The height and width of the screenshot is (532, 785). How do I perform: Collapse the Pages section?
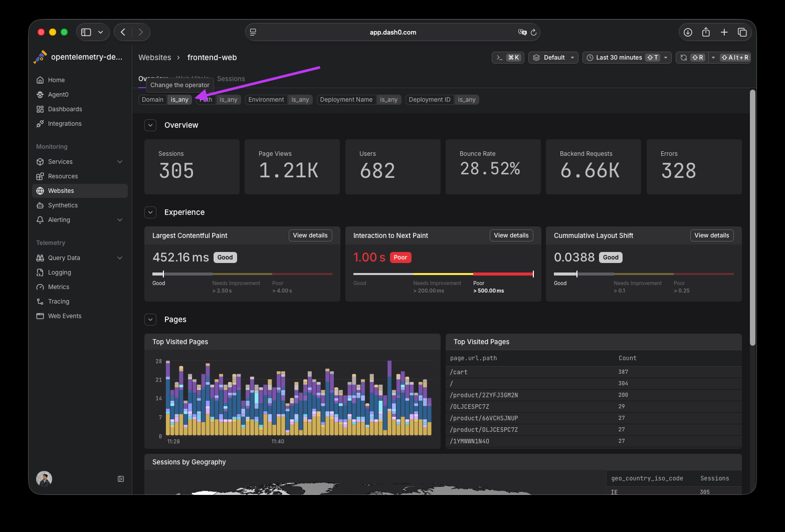[150, 320]
